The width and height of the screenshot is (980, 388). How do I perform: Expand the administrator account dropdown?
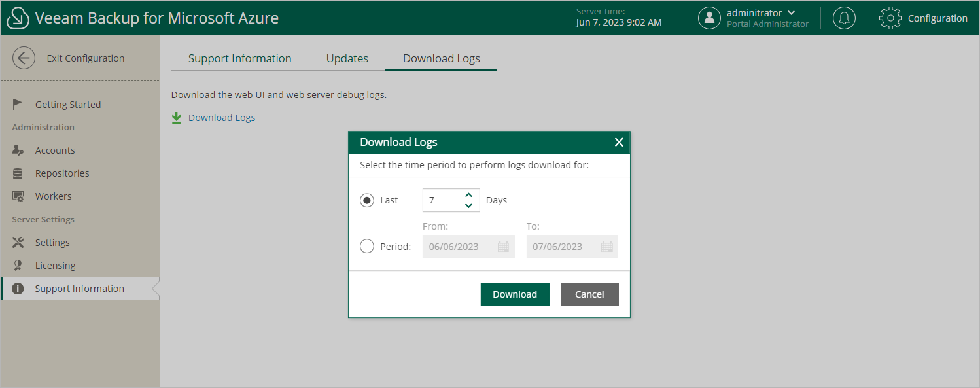coord(792,13)
